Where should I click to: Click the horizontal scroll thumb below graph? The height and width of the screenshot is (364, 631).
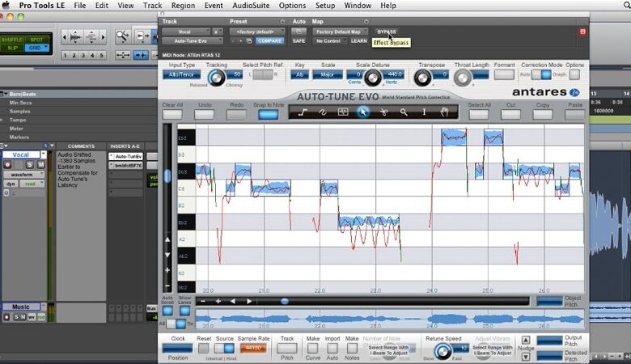[285, 301]
